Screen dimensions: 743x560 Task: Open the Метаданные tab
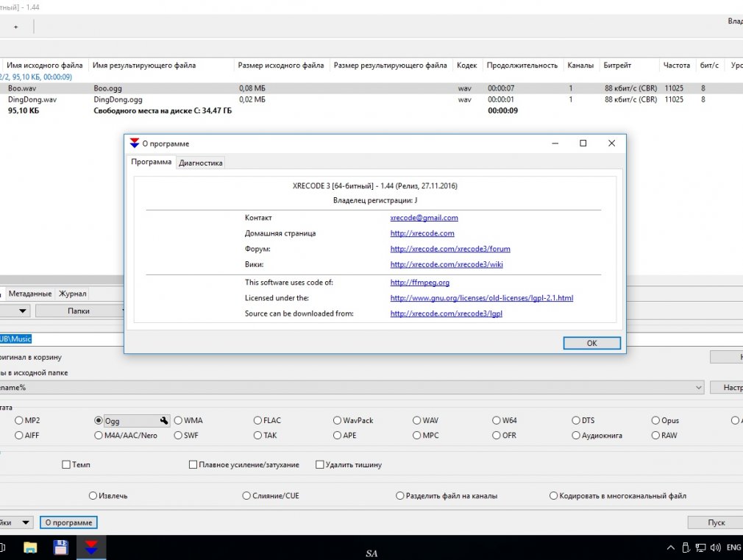(30, 294)
